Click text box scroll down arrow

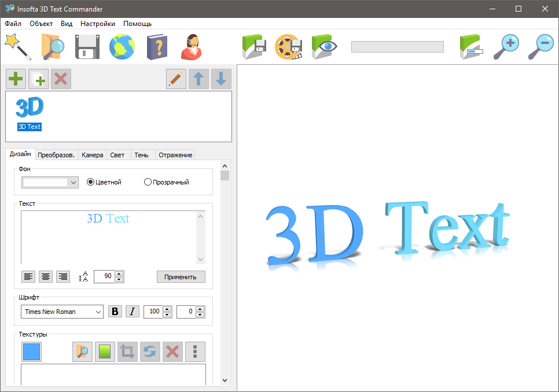coord(201,260)
